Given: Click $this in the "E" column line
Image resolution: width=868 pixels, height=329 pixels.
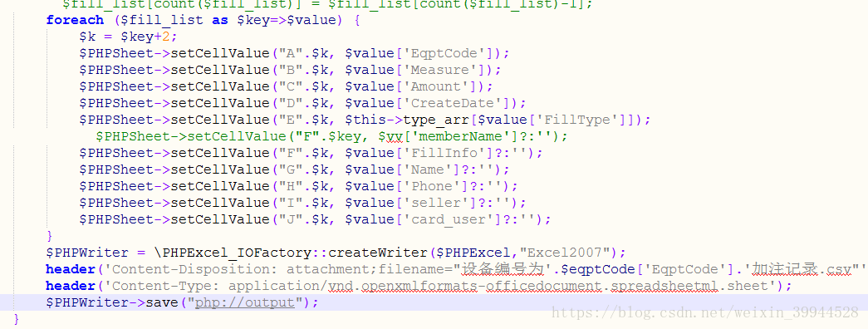Looking at the screenshot, I should (366, 120).
